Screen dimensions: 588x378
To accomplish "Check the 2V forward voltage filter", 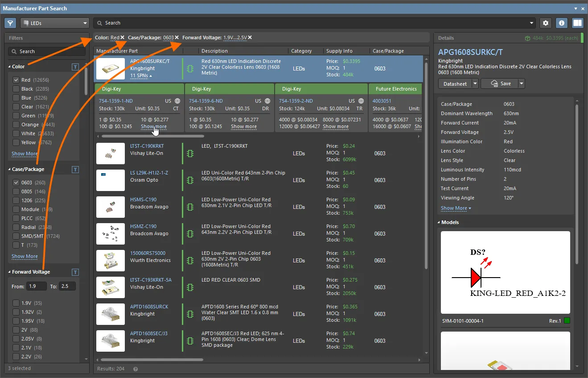I will [16, 330].
